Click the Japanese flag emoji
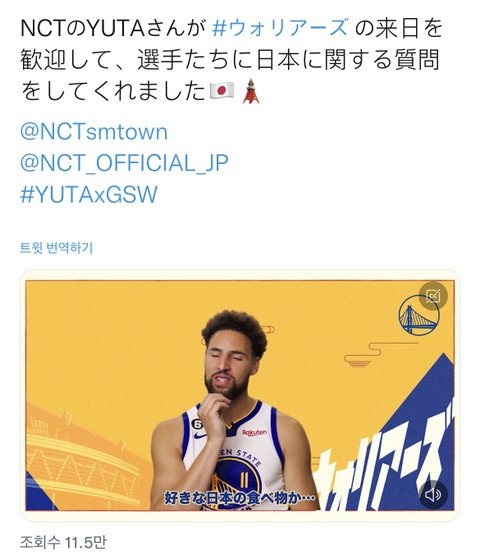The width and height of the screenshot is (480, 555). (222, 91)
